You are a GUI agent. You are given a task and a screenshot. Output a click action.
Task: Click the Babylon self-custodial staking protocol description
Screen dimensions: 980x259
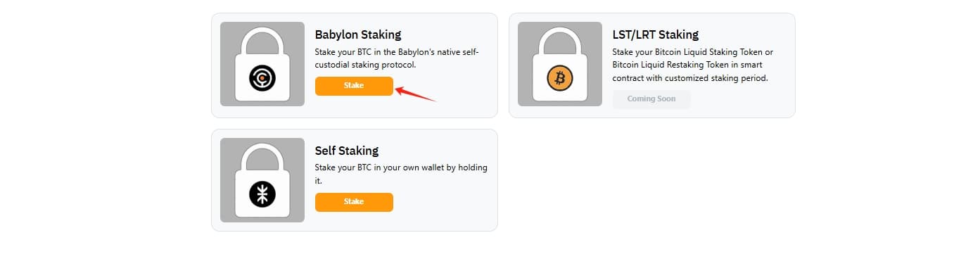397,58
